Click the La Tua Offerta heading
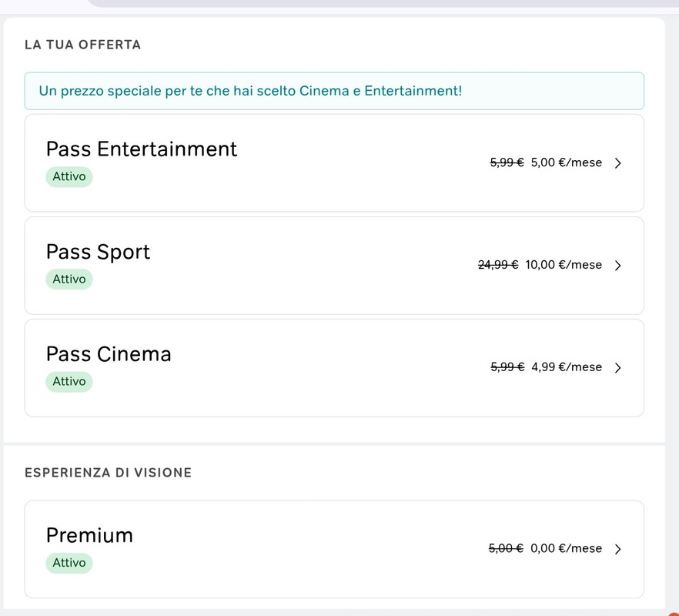This screenshot has width=679, height=616. click(82, 45)
